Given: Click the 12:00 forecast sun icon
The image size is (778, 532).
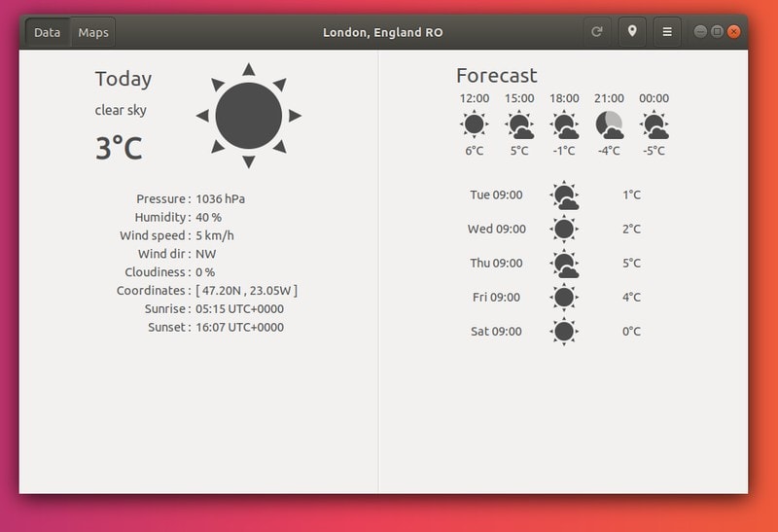Looking at the screenshot, I should [475, 124].
